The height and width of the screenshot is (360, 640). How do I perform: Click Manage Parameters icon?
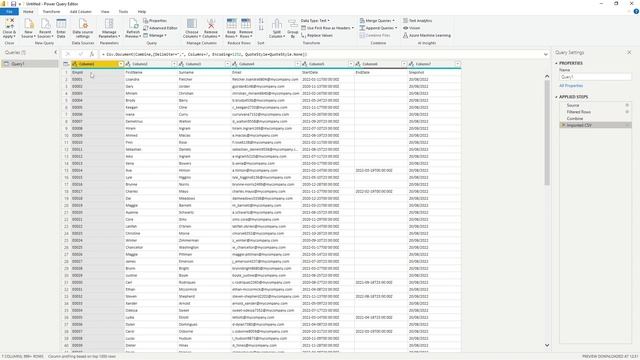(109, 24)
